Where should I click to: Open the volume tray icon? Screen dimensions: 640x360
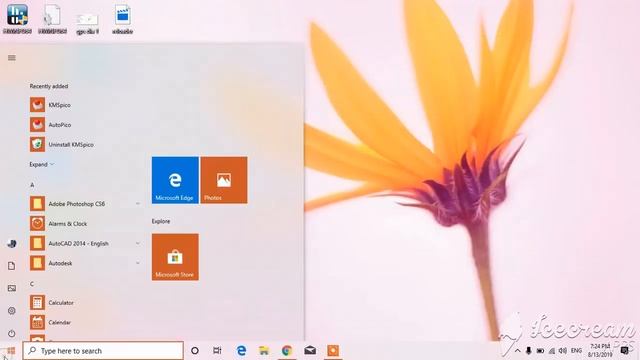(x=563, y=351)
